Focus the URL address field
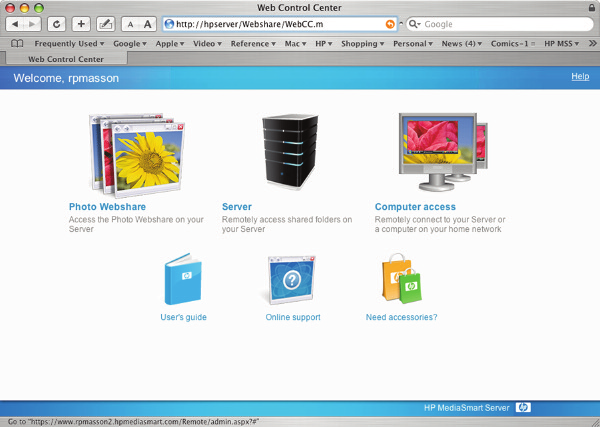Screen dimensions: 600x427 pos(279,24)
